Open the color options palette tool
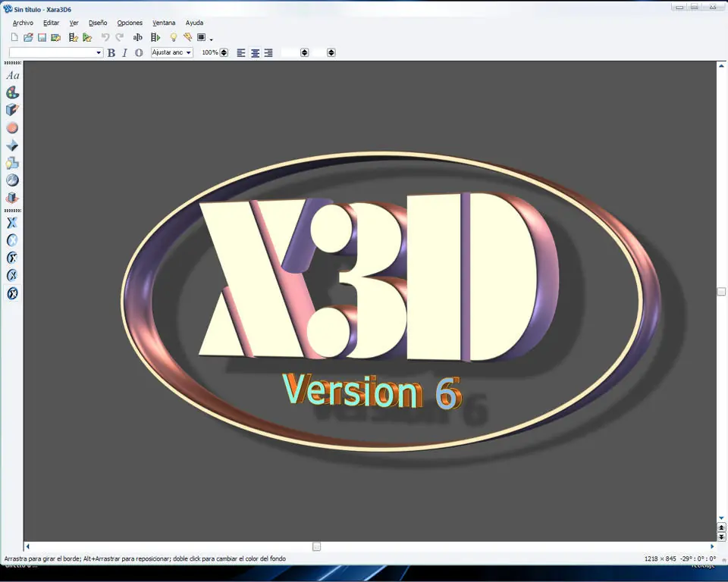Screen dimensions: 728x582 (x=13, y=92)
